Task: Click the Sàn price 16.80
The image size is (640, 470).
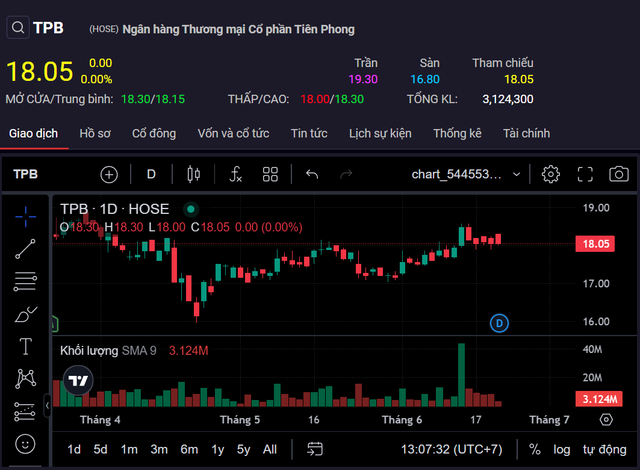Action: 425,79
